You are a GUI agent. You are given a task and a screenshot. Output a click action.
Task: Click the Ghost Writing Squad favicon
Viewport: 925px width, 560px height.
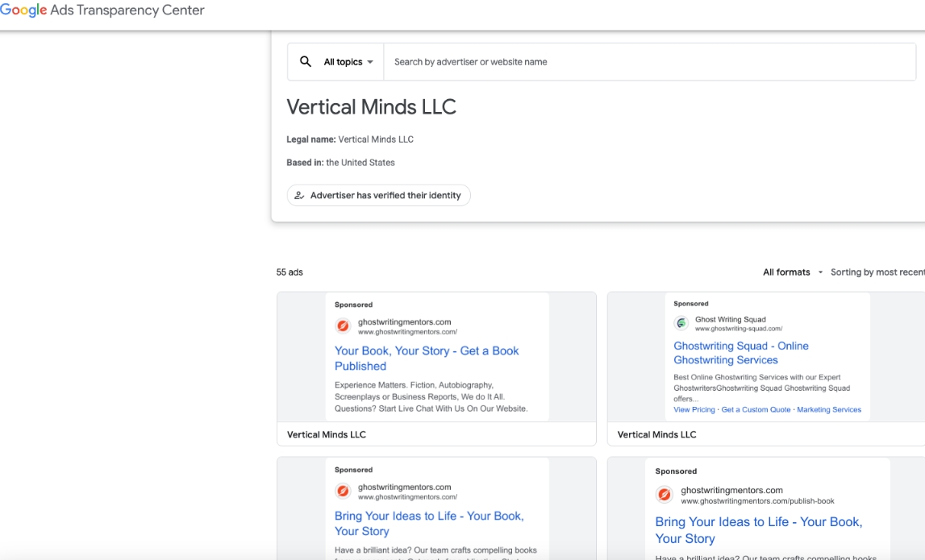point(681,323)
